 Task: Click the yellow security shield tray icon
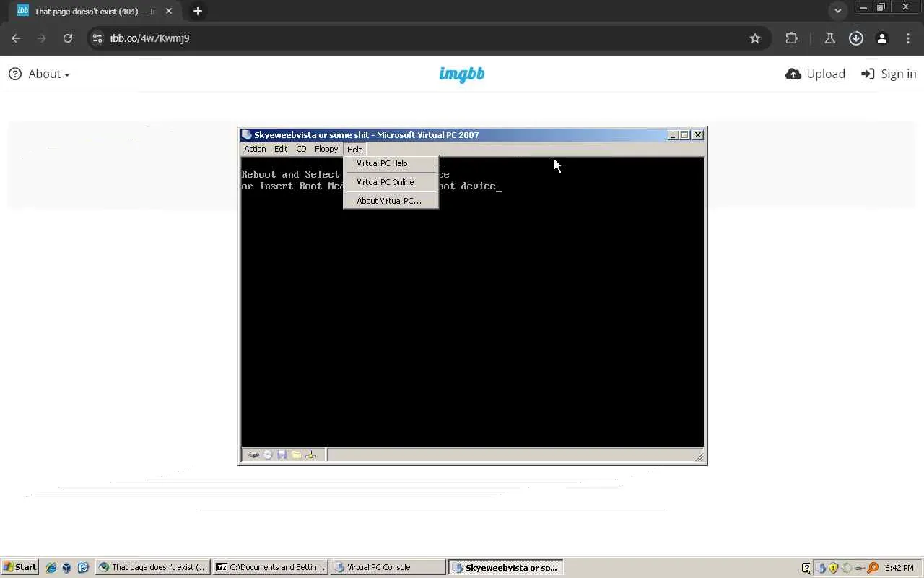[834, 568]
